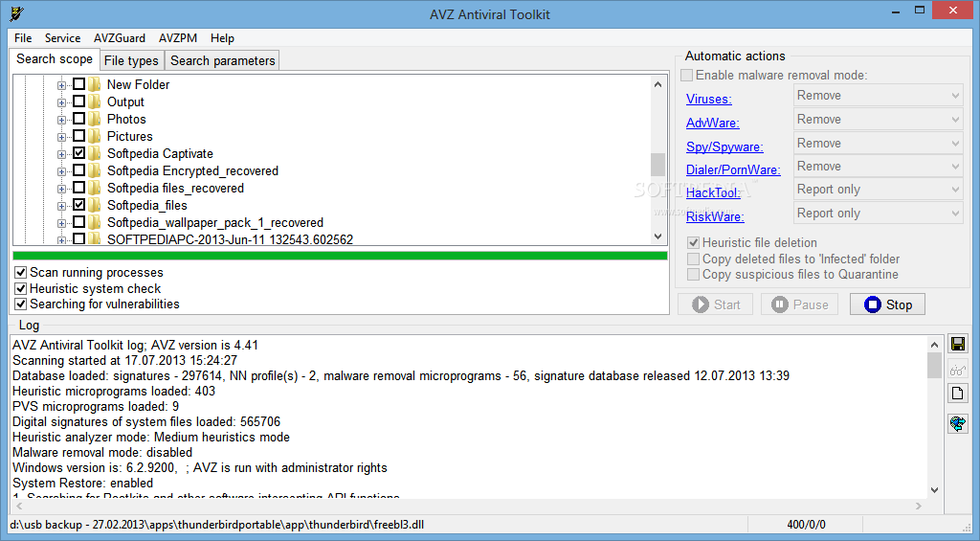Click the Photos folder icon
Viewport: 980px width, 541px height.
point(95,119)
